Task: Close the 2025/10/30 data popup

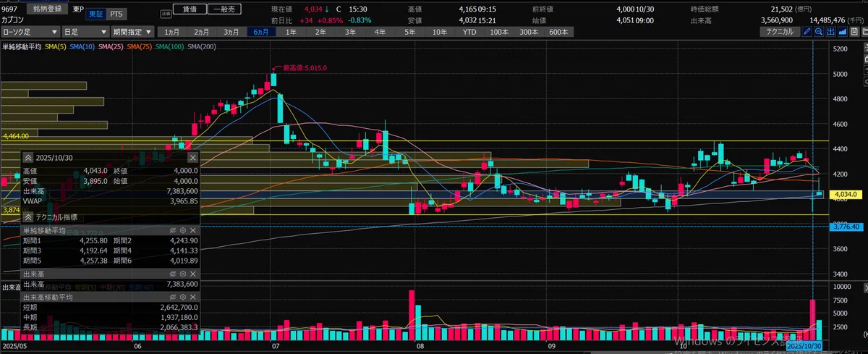Action: point(193,158)
